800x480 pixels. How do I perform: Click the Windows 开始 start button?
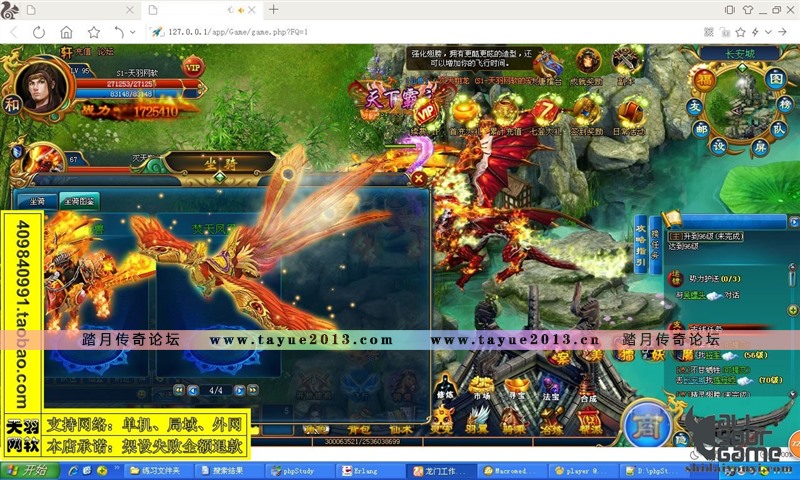tap(26, 470)
